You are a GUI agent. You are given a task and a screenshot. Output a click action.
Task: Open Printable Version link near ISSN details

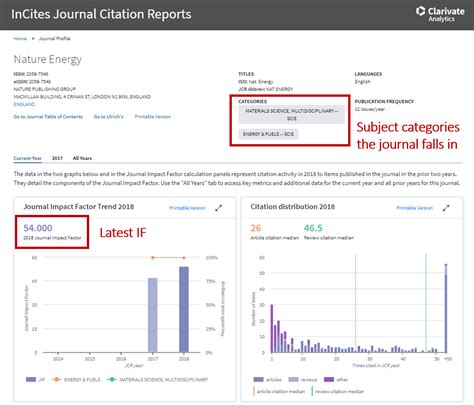(153, 116)
